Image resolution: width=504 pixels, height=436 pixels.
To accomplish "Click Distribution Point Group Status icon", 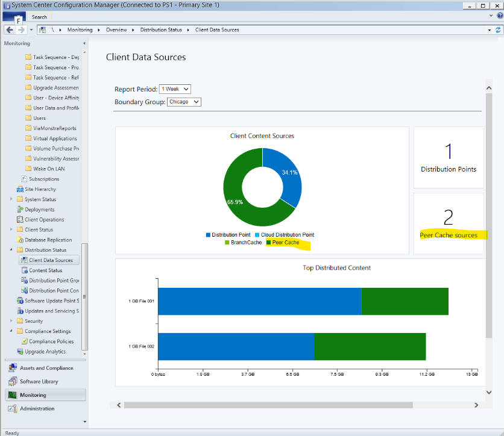I will point(24,280).
